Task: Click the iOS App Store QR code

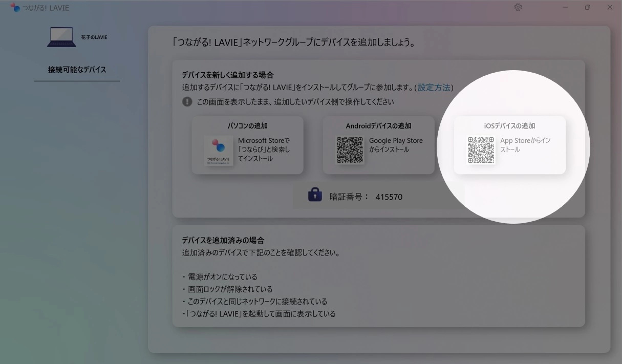Action: pyautogui.click(x=481, y=150)
